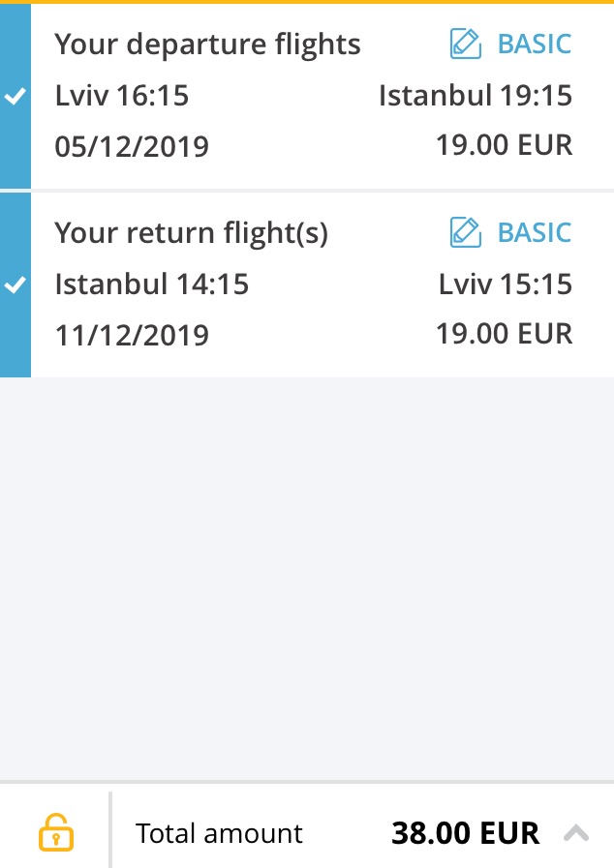Toggle the departure flight checkmark
Image resolution: width=614 pixels, height=868 pixels.
click(15, 97)
